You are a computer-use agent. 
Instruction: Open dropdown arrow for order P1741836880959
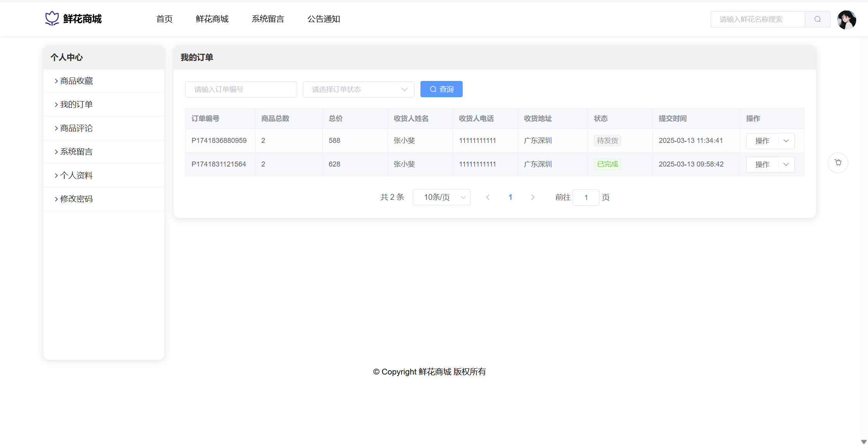click(786, 141)
